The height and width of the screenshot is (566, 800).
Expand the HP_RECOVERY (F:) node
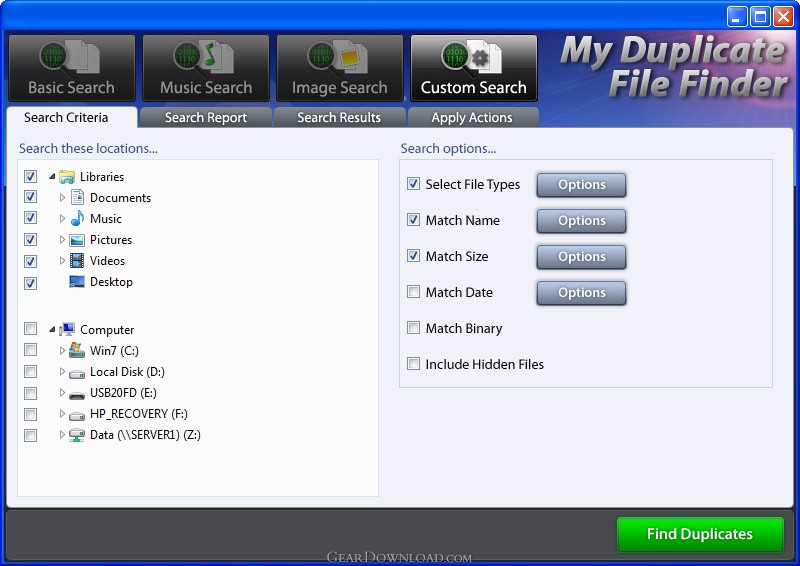(x=62, y=413)
